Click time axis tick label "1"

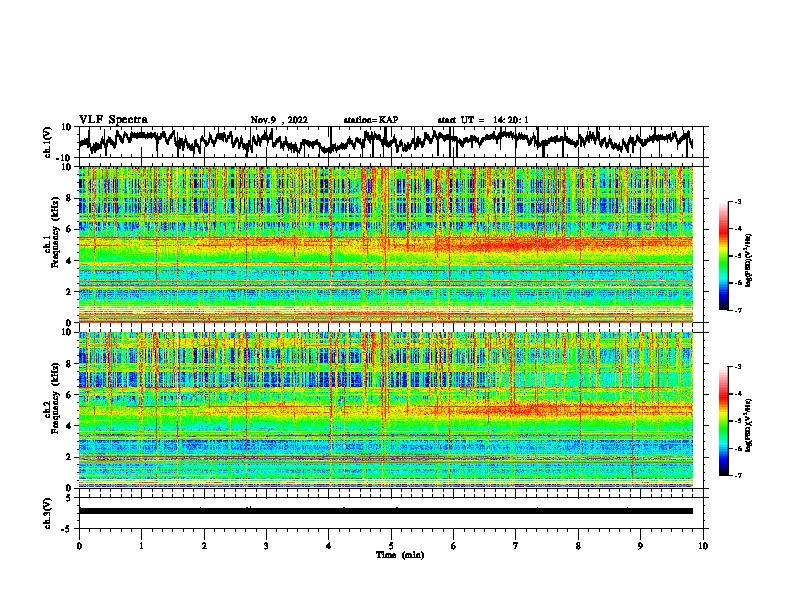tap(141, 546)
